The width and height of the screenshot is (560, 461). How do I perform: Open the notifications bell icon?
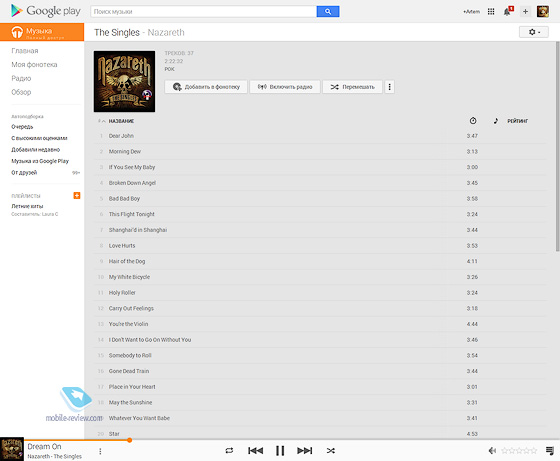[x=508, y=11]
